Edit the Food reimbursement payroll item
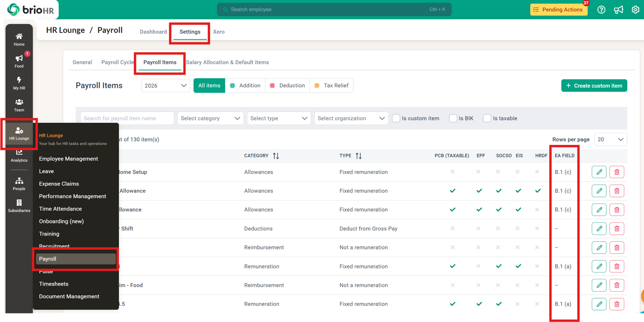The height and width of the screenshot is (322, 644). coord(599,285)
